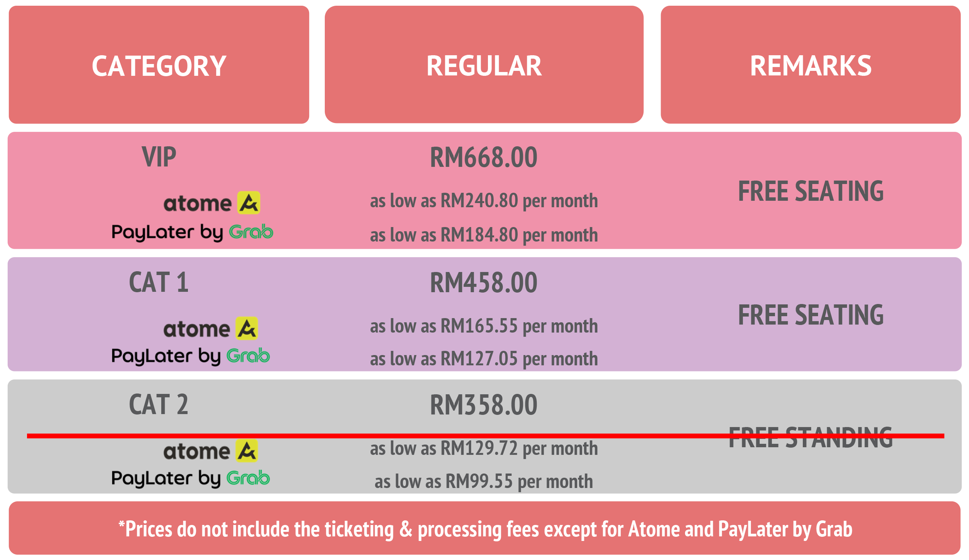Click the VIP row FREE SEATING remark
Image resolution: width=969 pixels, height=560 pixels.
pyautogui.click(x=811, y=191)
